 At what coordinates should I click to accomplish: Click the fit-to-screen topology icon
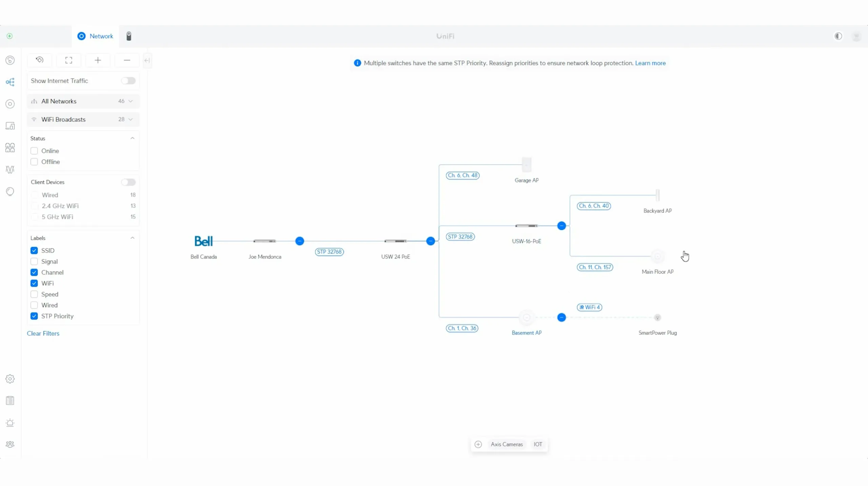pos(69,60)
